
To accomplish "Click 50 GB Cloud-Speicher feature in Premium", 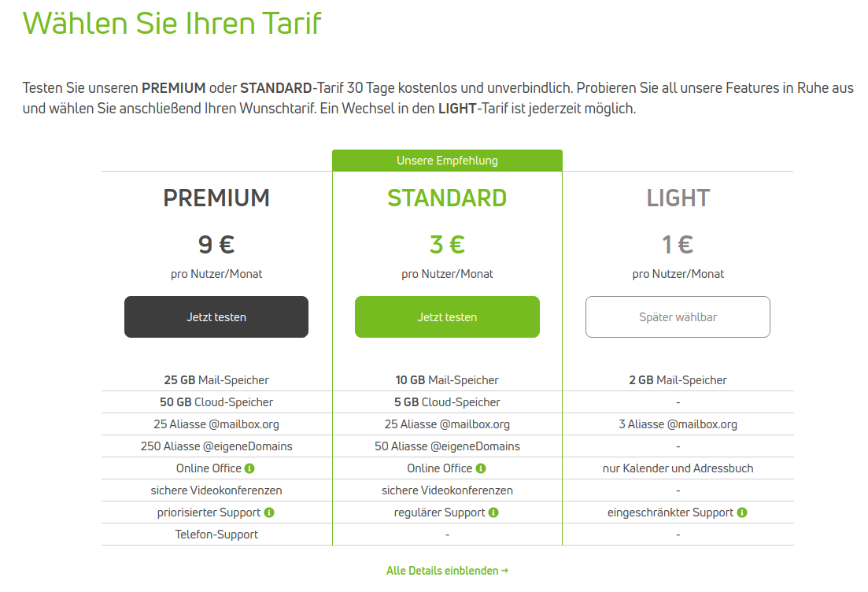I will [x=216, y=402].
